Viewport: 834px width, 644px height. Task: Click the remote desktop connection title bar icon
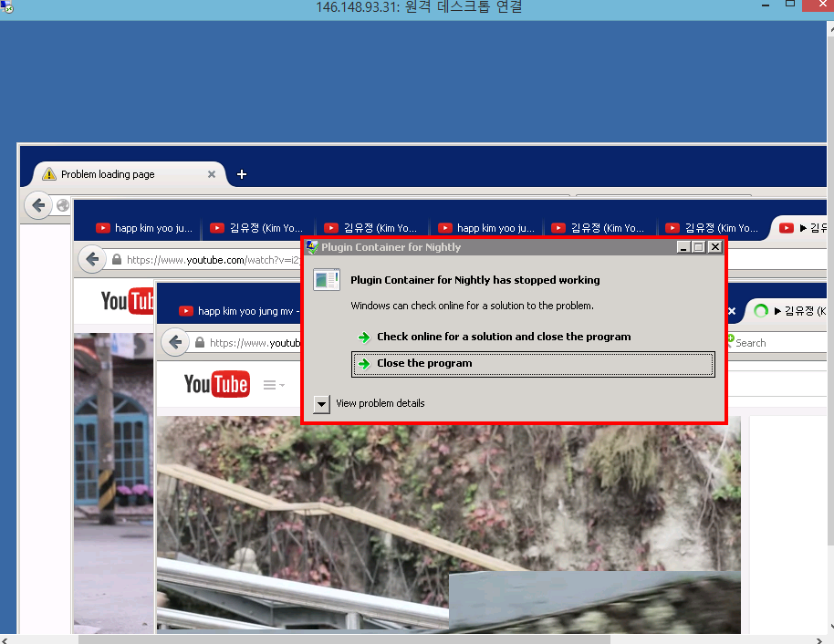7,7
